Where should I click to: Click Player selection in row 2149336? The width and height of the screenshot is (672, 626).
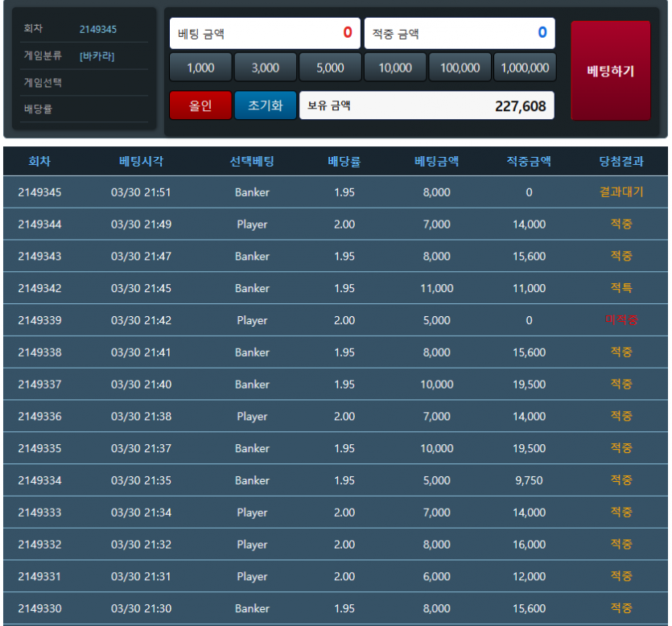click(252, 417)
